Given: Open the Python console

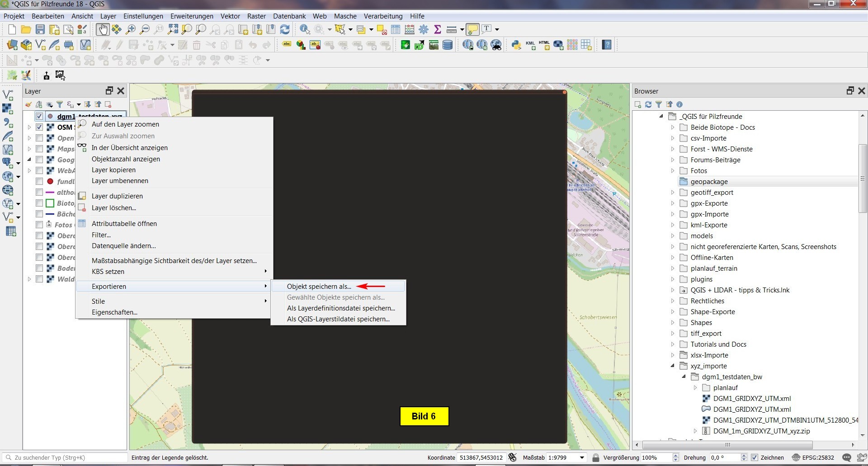Looking at the screenshot, I should 516,45.
